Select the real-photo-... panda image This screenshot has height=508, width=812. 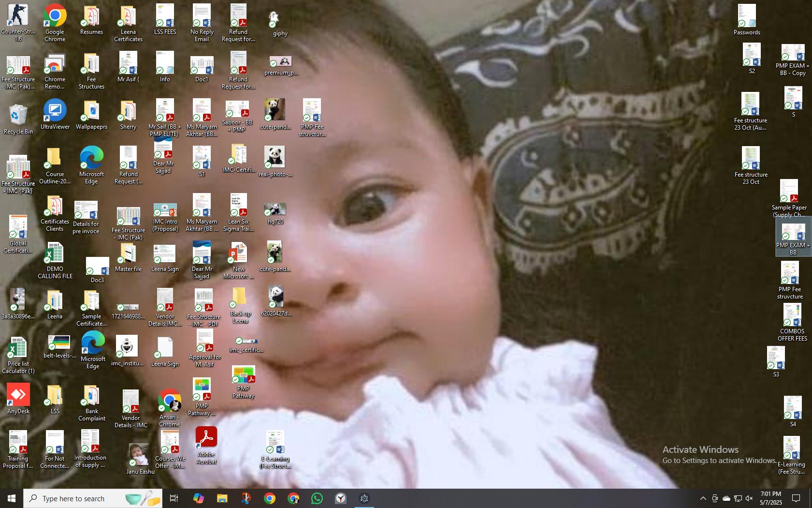(275, 162)
